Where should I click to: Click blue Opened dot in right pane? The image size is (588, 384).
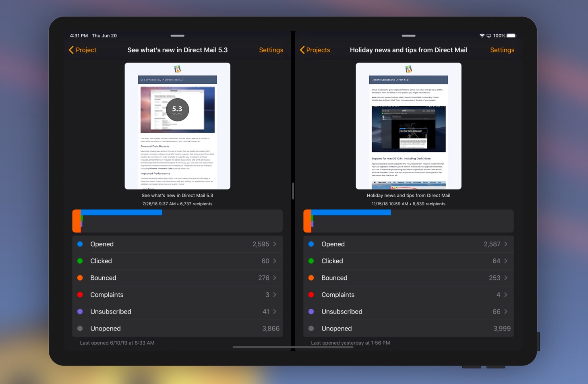(311, 244)
